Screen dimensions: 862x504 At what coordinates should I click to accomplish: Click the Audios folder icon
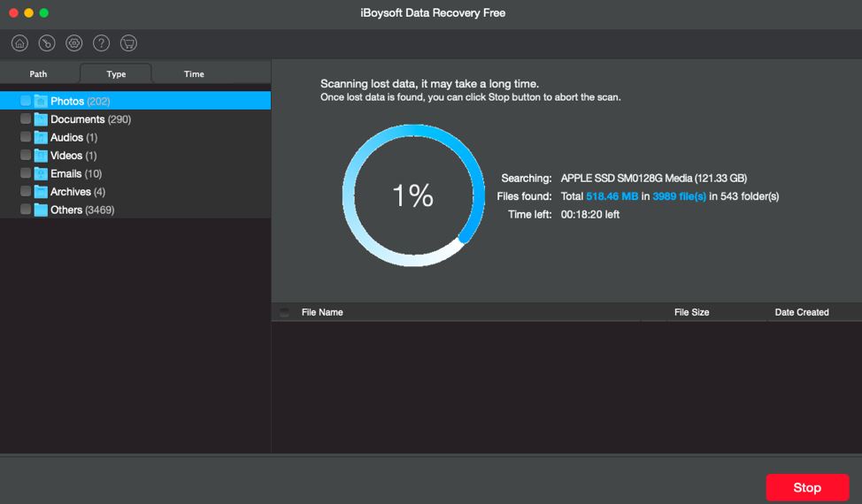click(41, 137)
